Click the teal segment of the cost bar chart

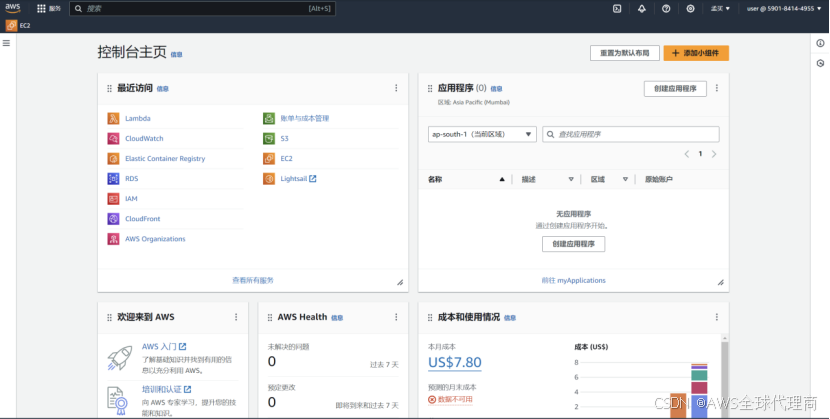point(699,375)
